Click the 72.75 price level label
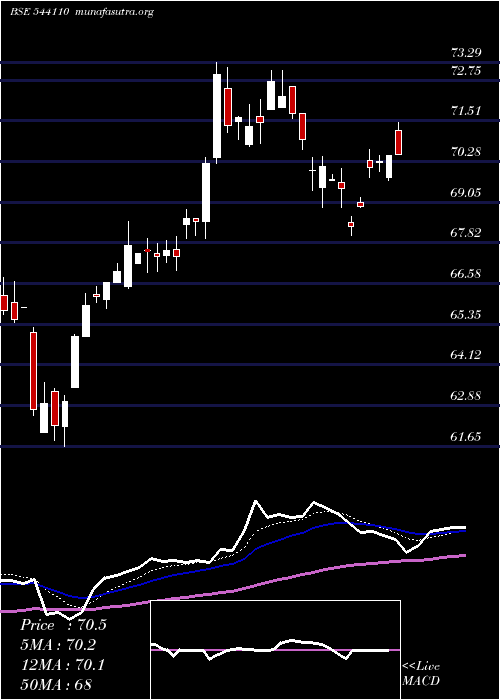Image resolution: width=500 pixels, height=700 pixels. point(466,71)
